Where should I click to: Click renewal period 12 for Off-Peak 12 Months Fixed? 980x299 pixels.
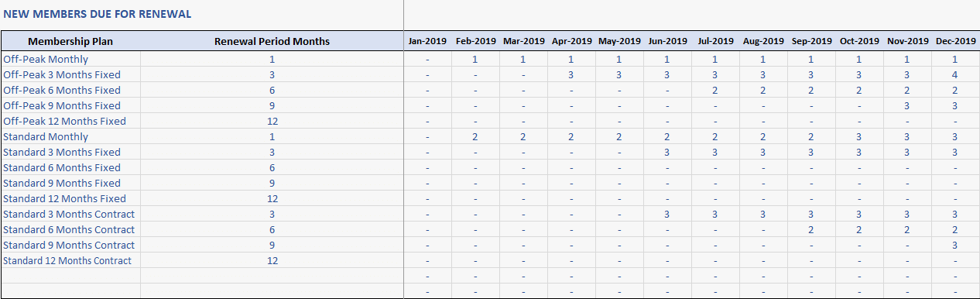[x=272, y=121]
